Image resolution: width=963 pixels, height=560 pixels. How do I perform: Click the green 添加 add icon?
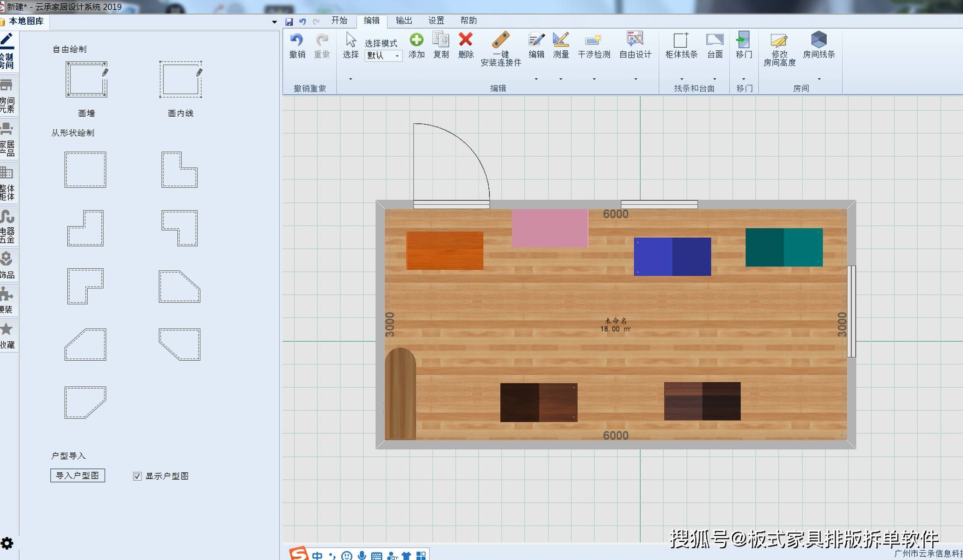click(416, 40)
